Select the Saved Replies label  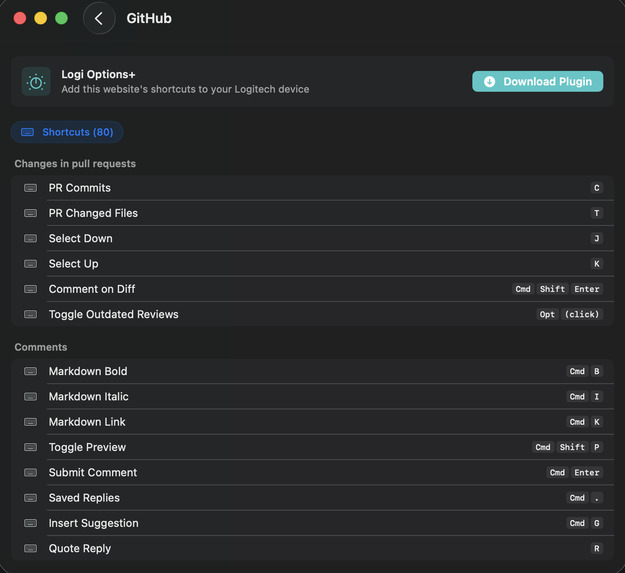(84, 498)
